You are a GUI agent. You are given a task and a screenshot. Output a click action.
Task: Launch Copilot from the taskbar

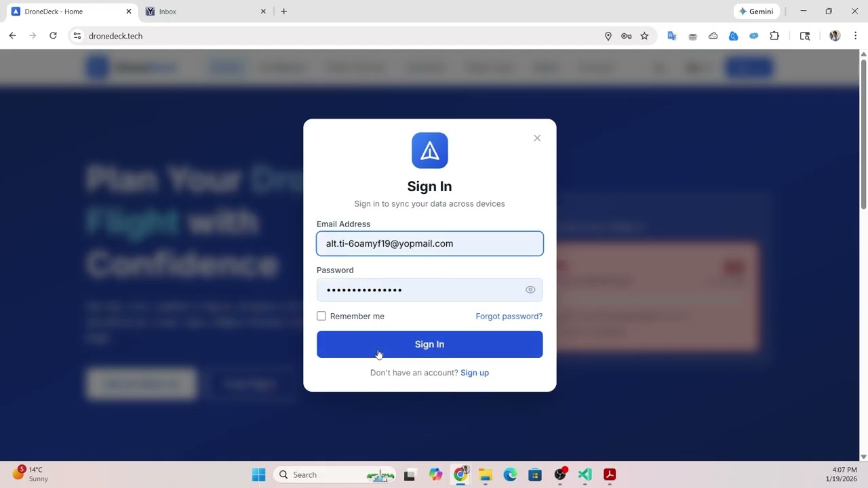[x=435, y=474]
